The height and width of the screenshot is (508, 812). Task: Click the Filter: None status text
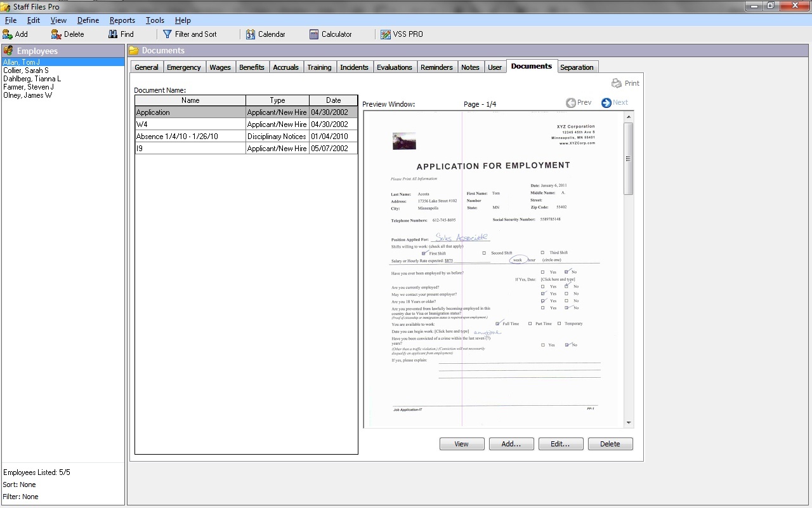point(21,497)
